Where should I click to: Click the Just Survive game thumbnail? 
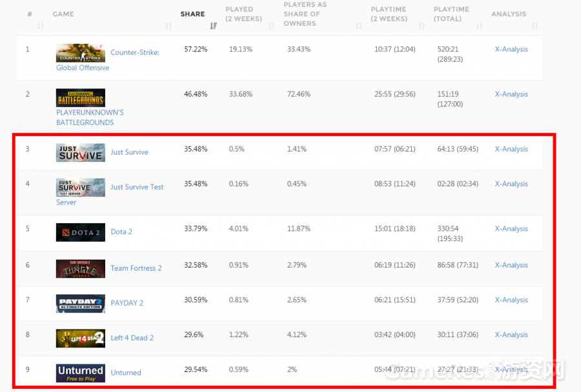click(x=80, y=153)
